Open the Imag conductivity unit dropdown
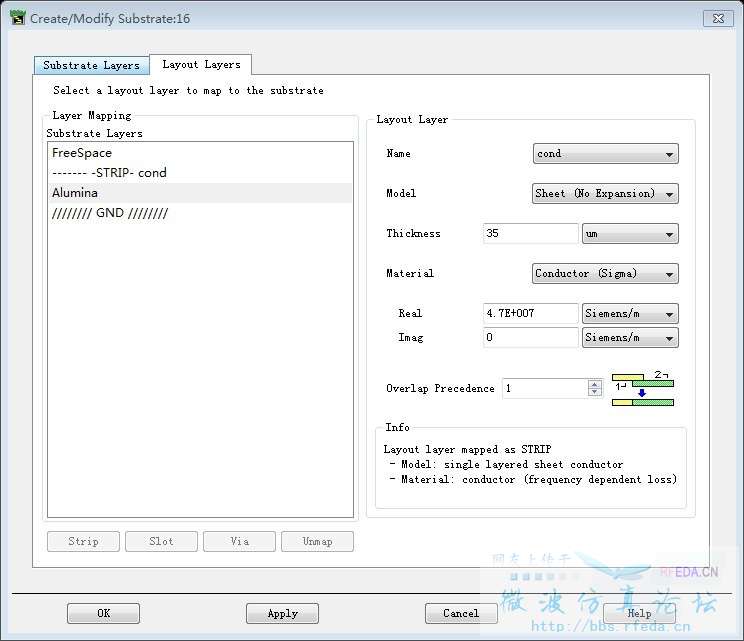 point(629,338)
